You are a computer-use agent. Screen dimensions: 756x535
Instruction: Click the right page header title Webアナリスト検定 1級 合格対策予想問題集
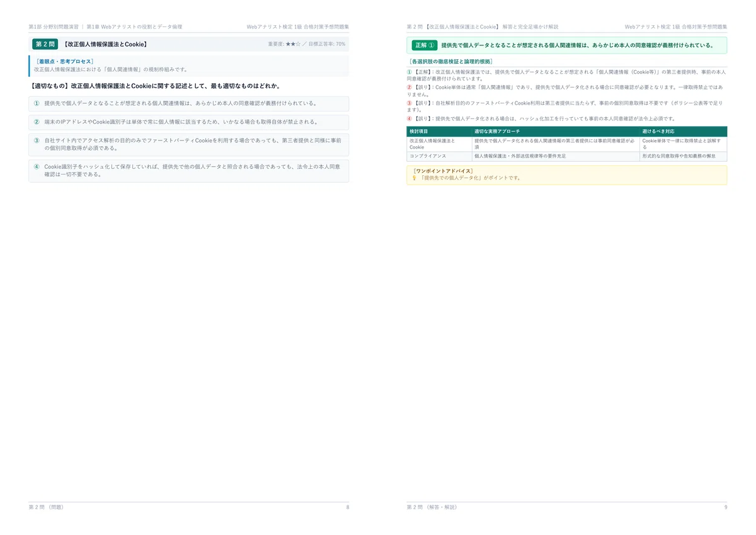[x=676, y=27]
